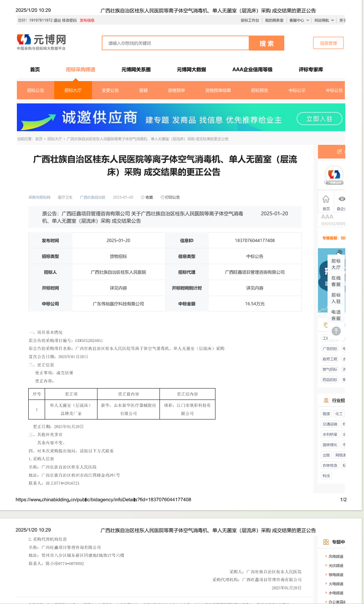Open the original announcement 原公告 link
364x604 pixels.
point(143,217)
